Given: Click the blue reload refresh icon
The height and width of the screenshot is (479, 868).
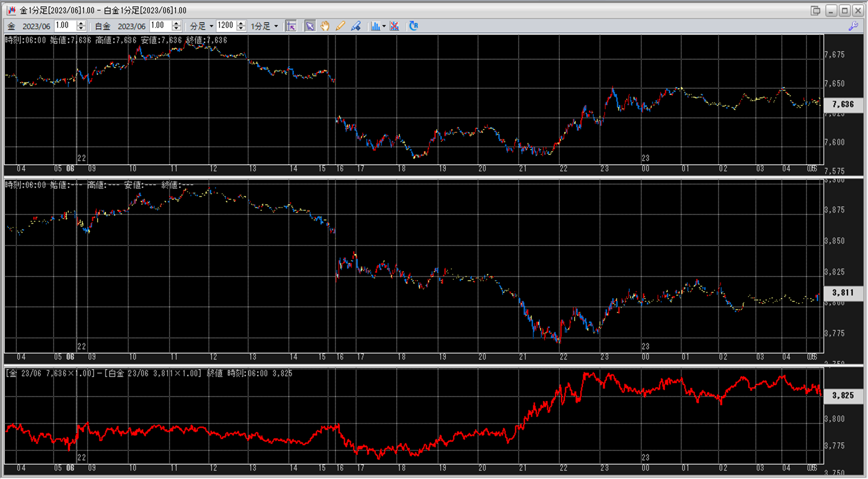Looking at the screenshot, I should coord(413,26).
